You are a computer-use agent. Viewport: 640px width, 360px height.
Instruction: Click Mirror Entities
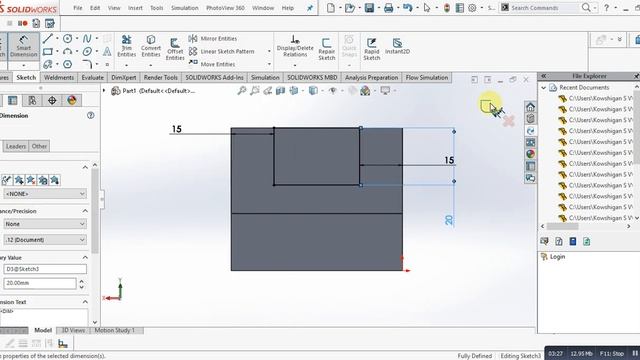point(213,39)
